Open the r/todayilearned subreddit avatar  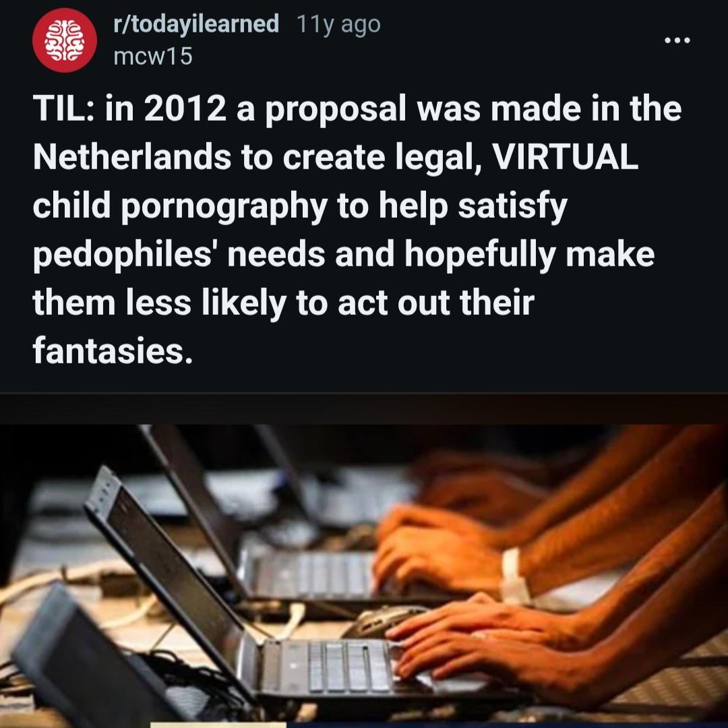pyautogui.click(x=65, y=40)
